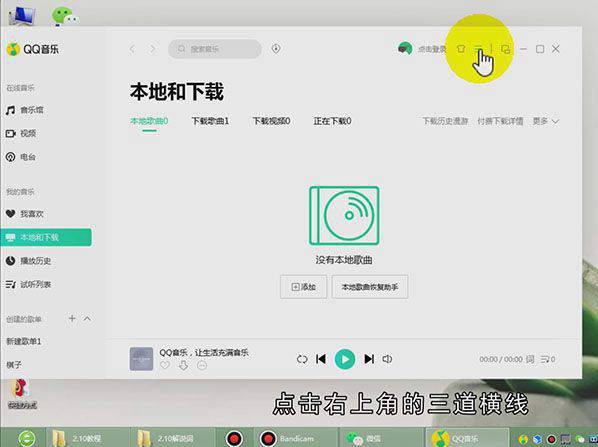
Task: Expand the 更多 dropdown
Action: pos(546,121)
